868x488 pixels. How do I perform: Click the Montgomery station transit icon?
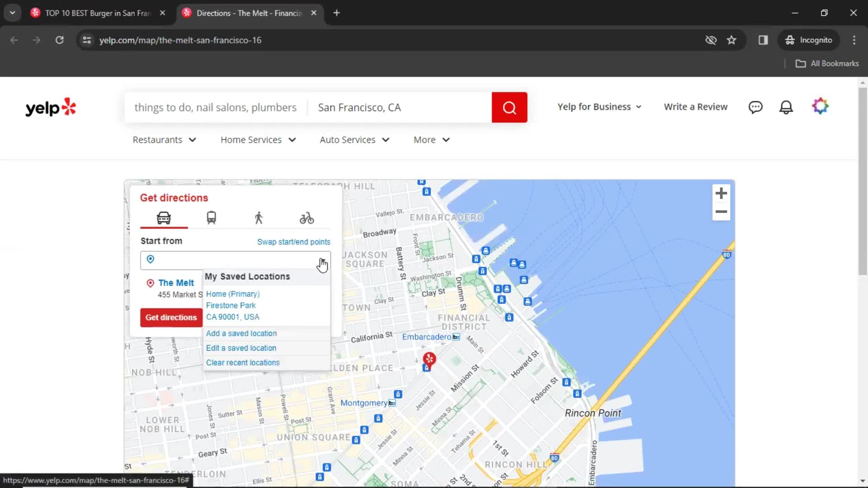[392, 403]
